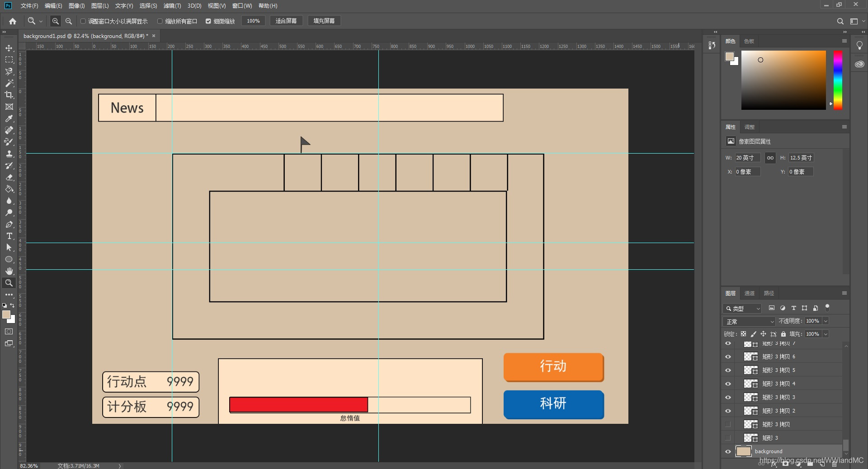Viewport: 868px width, 469px height.
Task: Select the Hand tool
Action: coord(9,271)
